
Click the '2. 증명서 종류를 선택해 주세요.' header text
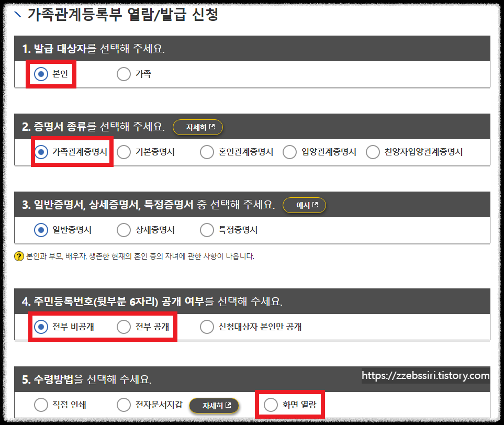(x=93, y=126)
